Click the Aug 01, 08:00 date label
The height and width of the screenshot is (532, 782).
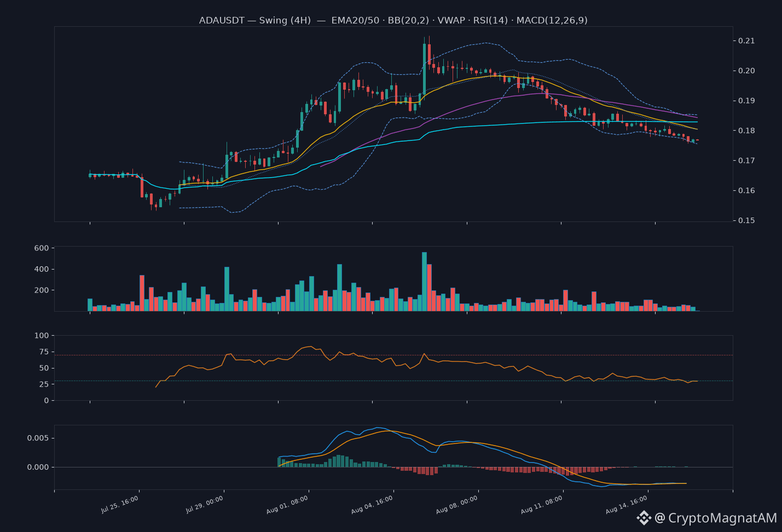click(x=288, y=505)
